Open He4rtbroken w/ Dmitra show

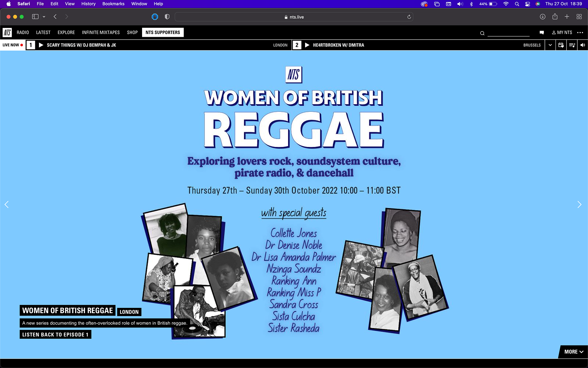338,45
